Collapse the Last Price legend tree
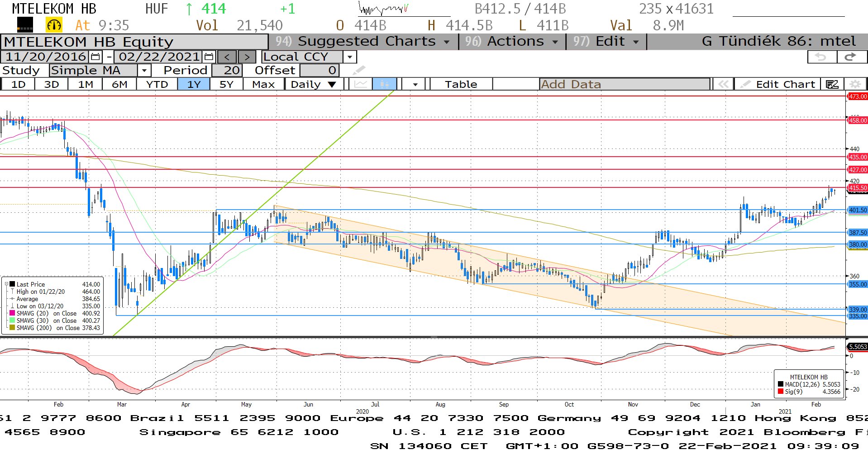The width and height of the screenshot is (868, 464). [x=6, y=284]
